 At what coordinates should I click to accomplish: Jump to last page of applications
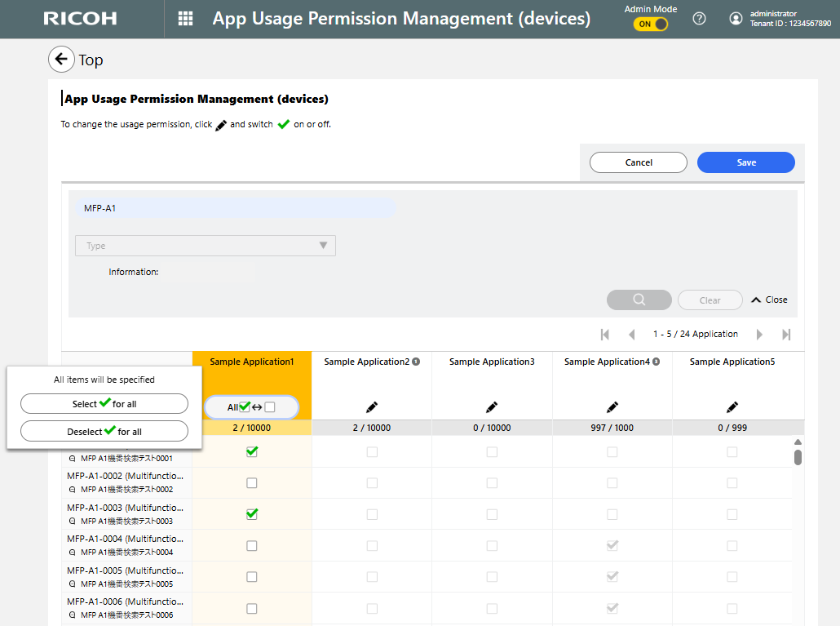coord(786,335)
